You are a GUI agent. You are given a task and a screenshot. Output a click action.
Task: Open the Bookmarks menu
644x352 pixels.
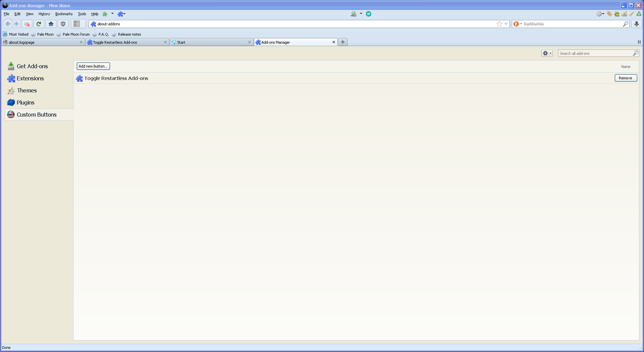point(64,14)
